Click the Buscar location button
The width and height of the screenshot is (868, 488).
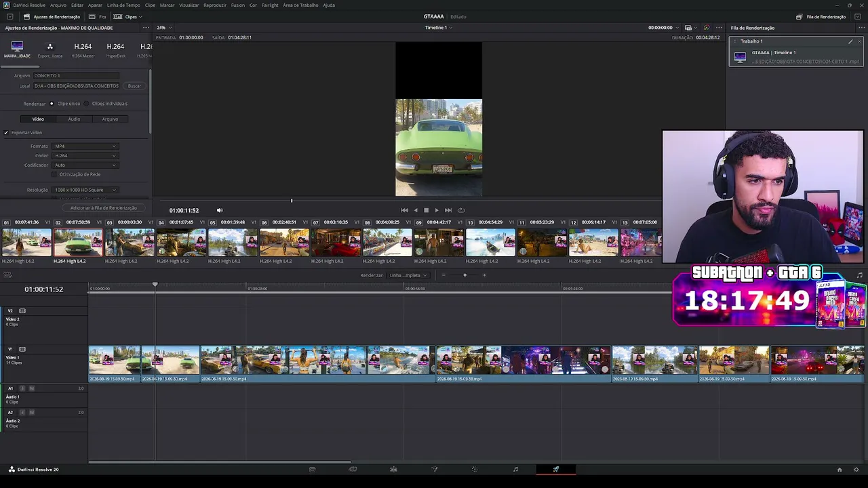click(134, 86)
